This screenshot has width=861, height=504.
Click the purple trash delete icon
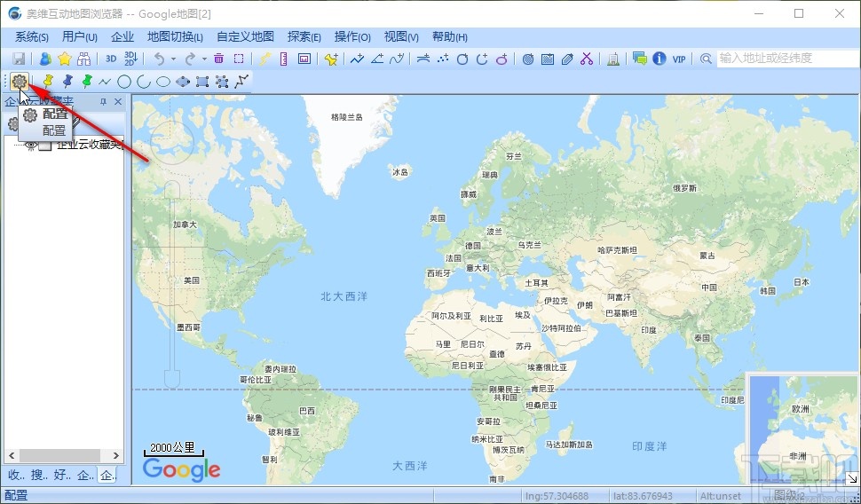[x=218, y=59]
